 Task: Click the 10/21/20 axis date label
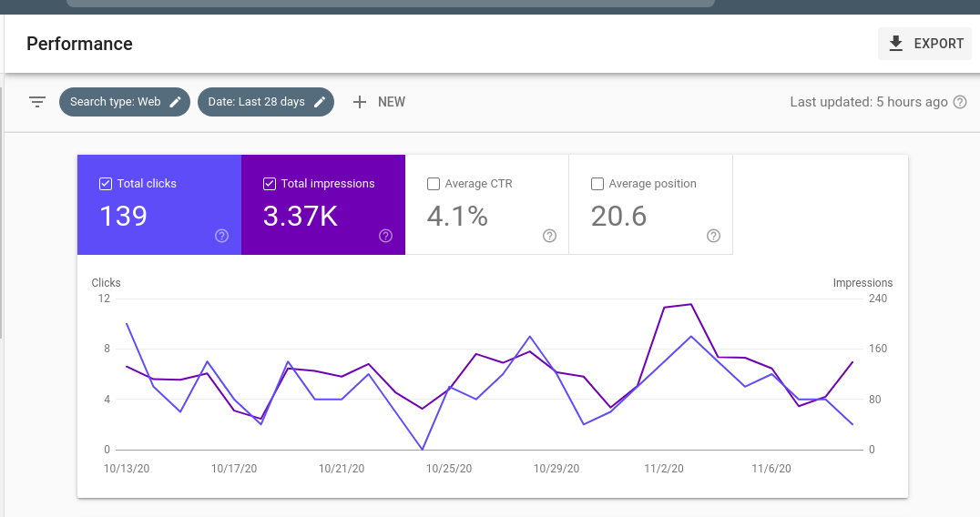[342, 468]
